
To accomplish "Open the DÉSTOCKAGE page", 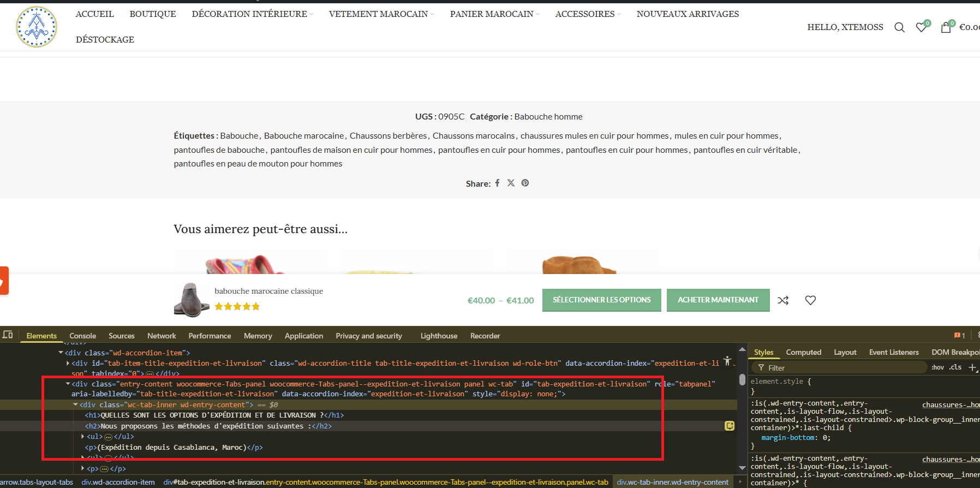I will click(105, 39).
